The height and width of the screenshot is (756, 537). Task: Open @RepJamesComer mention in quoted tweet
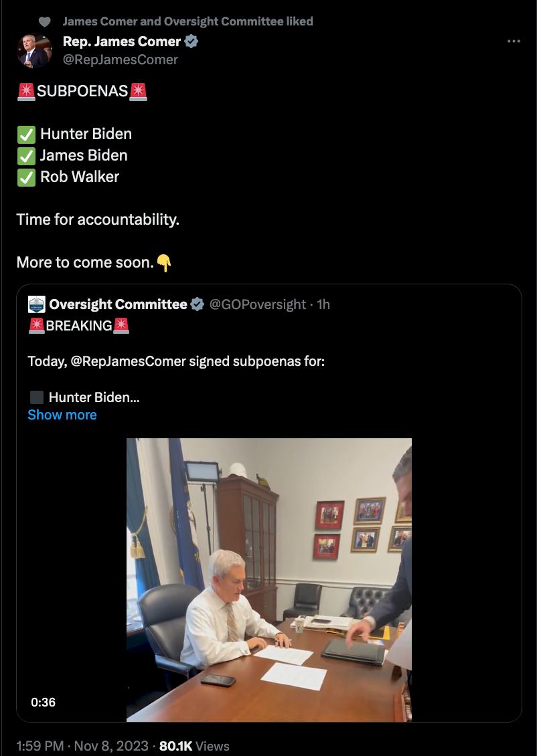click(127, 362)
